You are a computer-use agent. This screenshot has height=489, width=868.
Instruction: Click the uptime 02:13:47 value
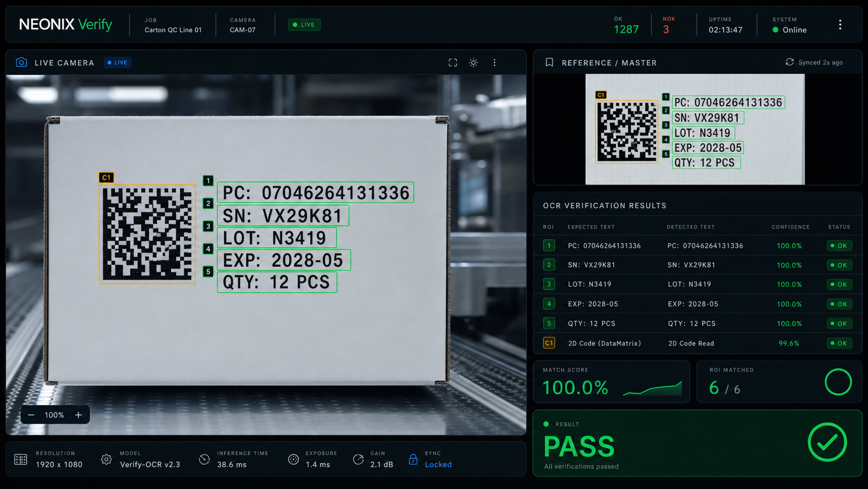[x=725, y=30]
